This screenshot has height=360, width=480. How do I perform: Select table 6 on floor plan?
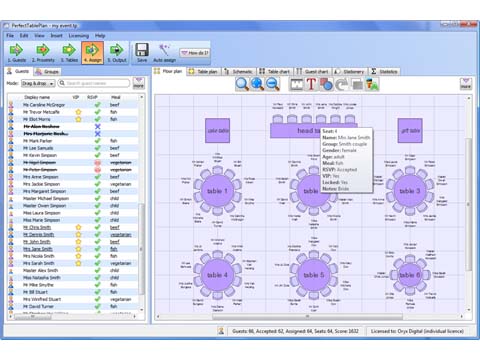[410, 275]
